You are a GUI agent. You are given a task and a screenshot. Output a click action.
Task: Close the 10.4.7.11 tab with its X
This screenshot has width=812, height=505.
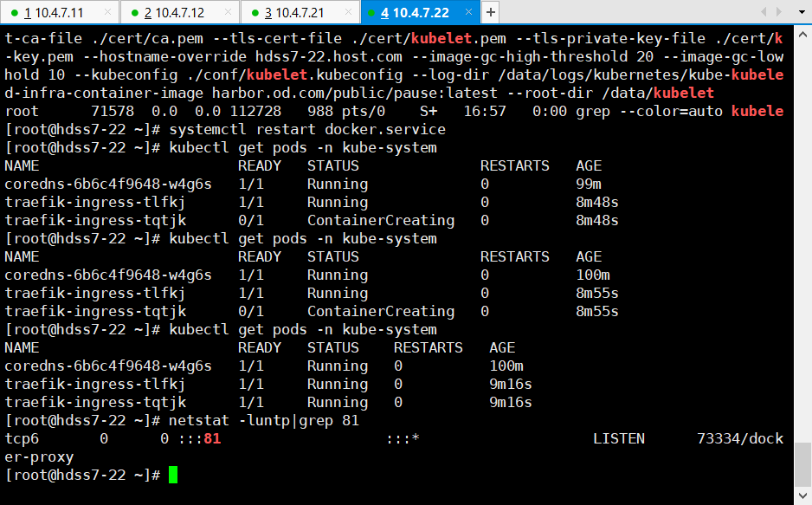click(x=107, y=12)
